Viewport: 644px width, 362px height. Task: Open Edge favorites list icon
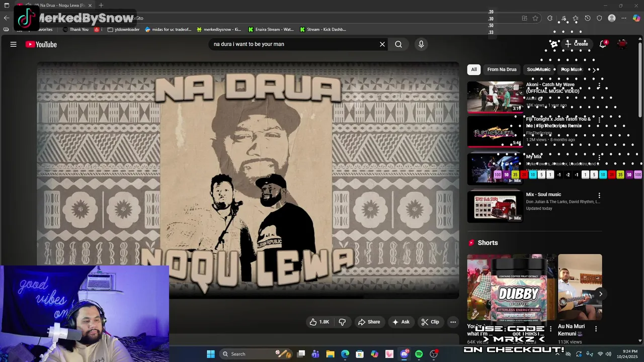[575, 18]
